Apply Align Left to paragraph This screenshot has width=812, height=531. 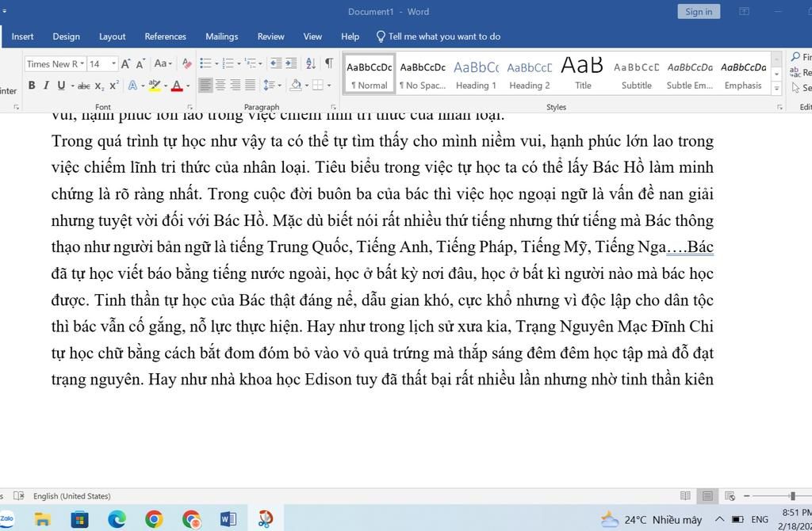[x=205, y=85]
